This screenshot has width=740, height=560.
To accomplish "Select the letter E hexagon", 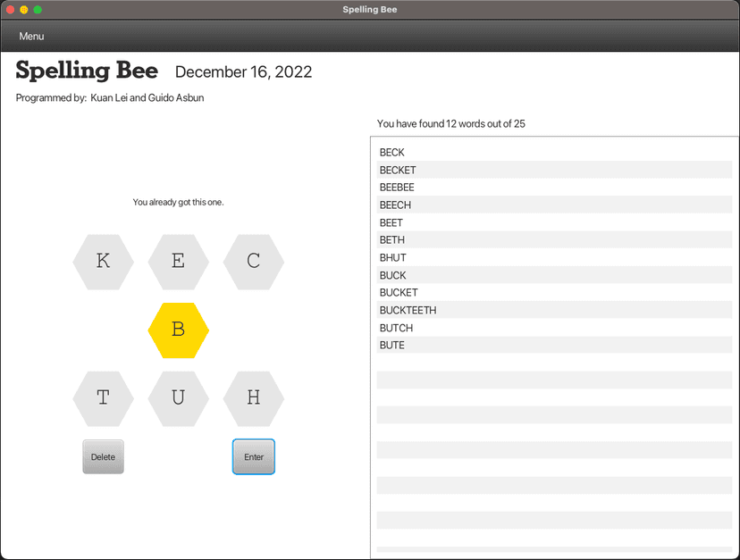I will pyautogui.click(x=179, y=262).
